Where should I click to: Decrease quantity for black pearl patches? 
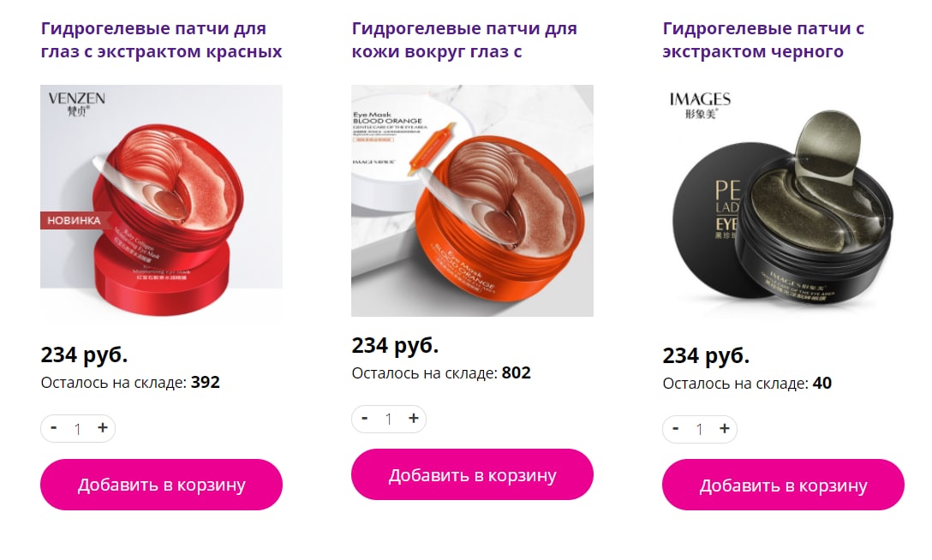coord(675,429)
